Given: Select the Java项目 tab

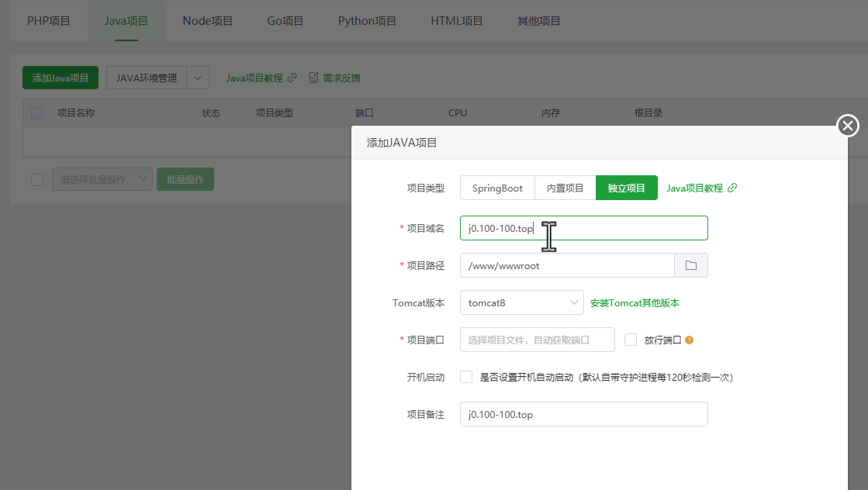Looking at the screenshot, I should point(126,21).
